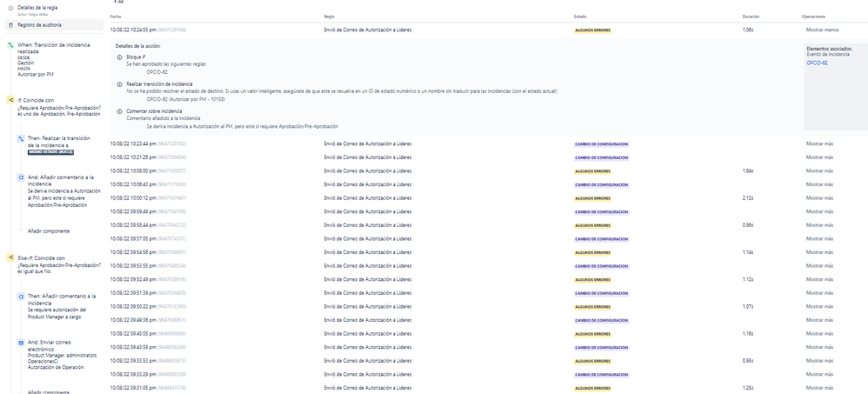
Task: Expand Mostrar más for 10:21:26 pm entry
Action: (819, 157)
